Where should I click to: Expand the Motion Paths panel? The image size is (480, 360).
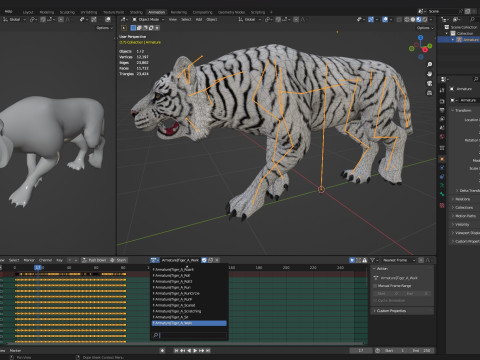465,216
